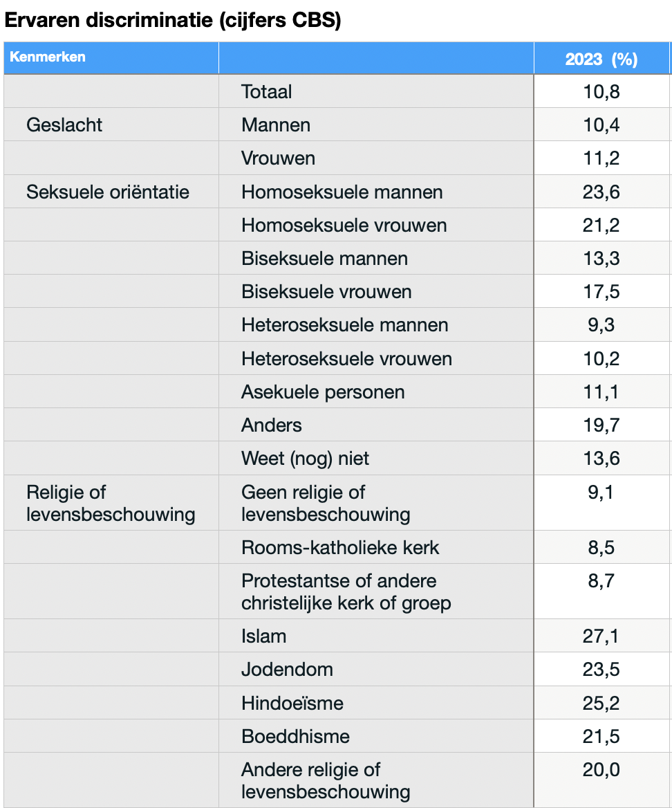The width and height of the screenshot is (672, 808).
Task: Click the 'Religie of levensbeschouwing' category cell
Action: click(x=111, y=503)
